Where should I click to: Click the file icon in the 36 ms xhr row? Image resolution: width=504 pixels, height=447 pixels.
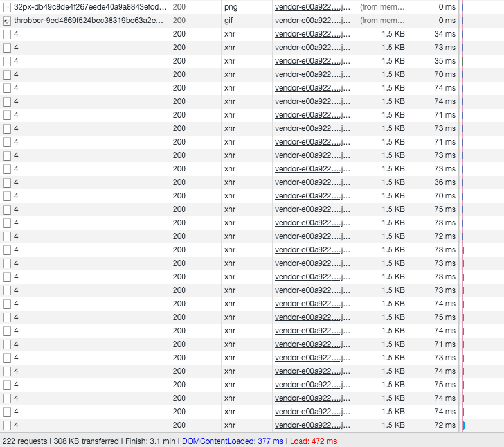click(6, 182)
